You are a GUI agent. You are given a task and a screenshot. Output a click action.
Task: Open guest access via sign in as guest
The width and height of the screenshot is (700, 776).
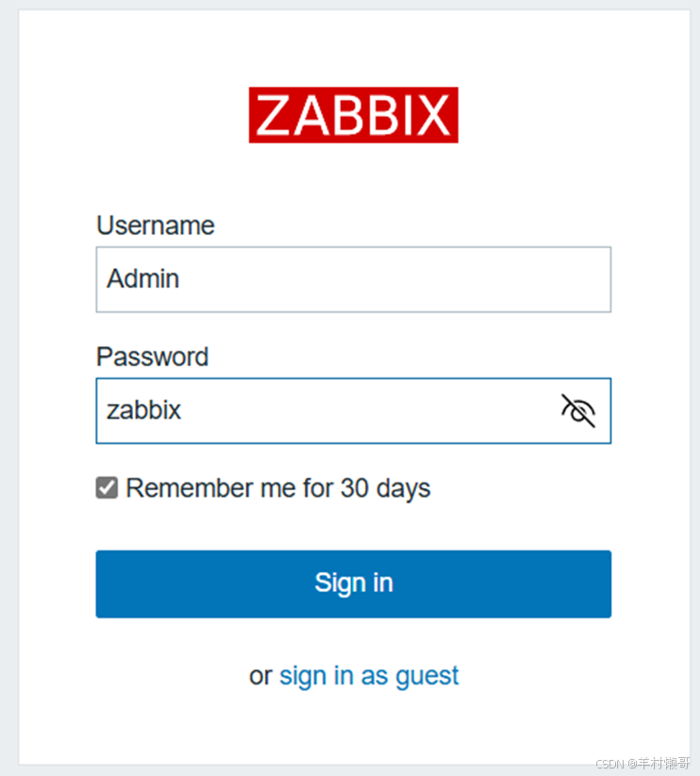coord(369,675)
